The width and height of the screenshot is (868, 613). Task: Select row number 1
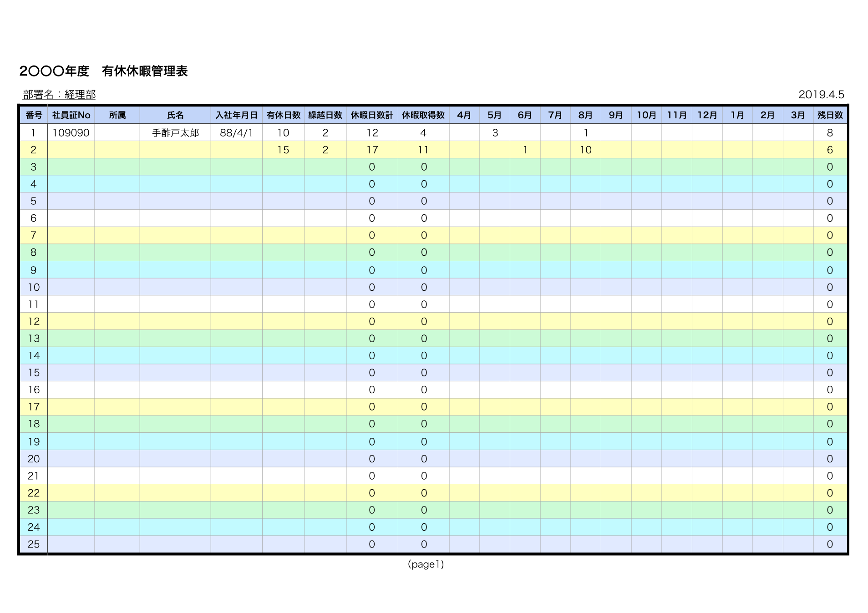click(x=33, y=133)
